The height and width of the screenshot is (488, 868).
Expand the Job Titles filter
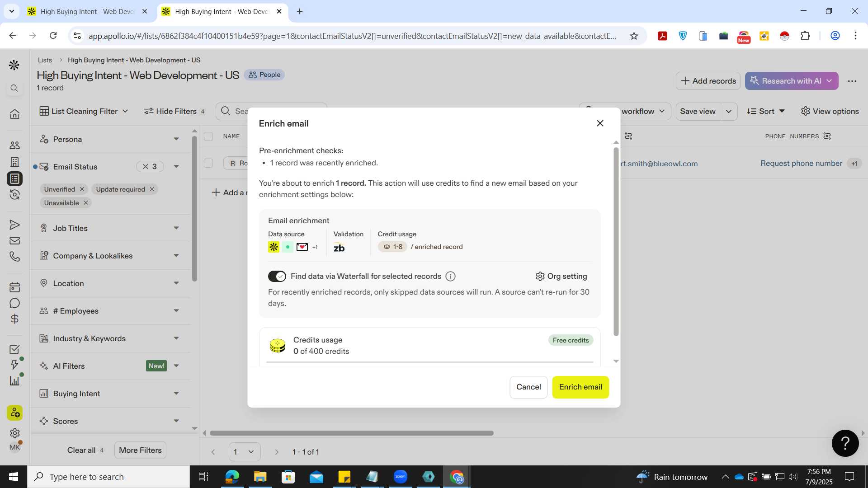pyautogui.click(x=176, y=228)
